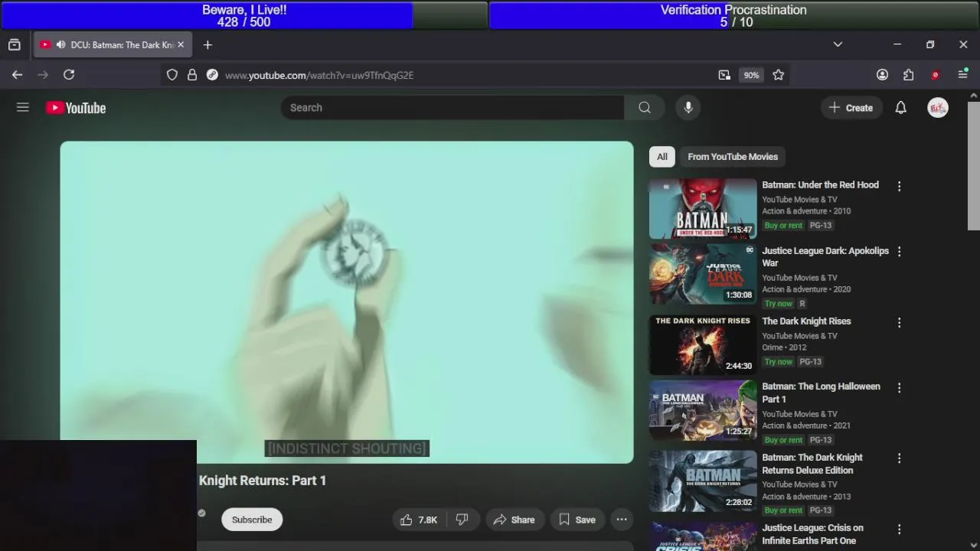Image resolution: width=980 pixels, height=551 pixels.
Task: Mute the tab using speaker icon
Action: coord(60,45)
